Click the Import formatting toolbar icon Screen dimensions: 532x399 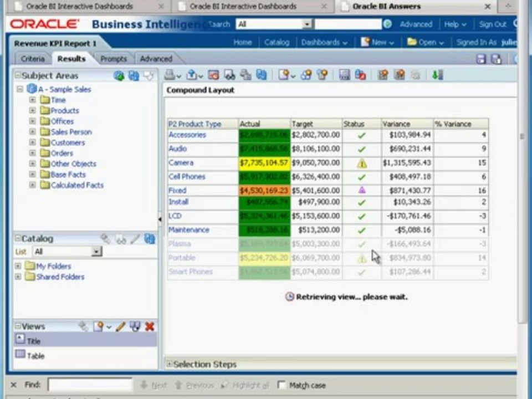tap(360, 75)
